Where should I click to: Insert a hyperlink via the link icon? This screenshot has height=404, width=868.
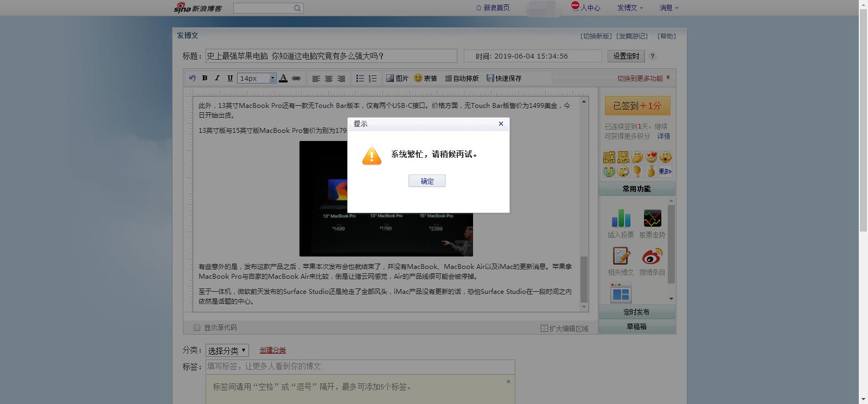(296, 78)
